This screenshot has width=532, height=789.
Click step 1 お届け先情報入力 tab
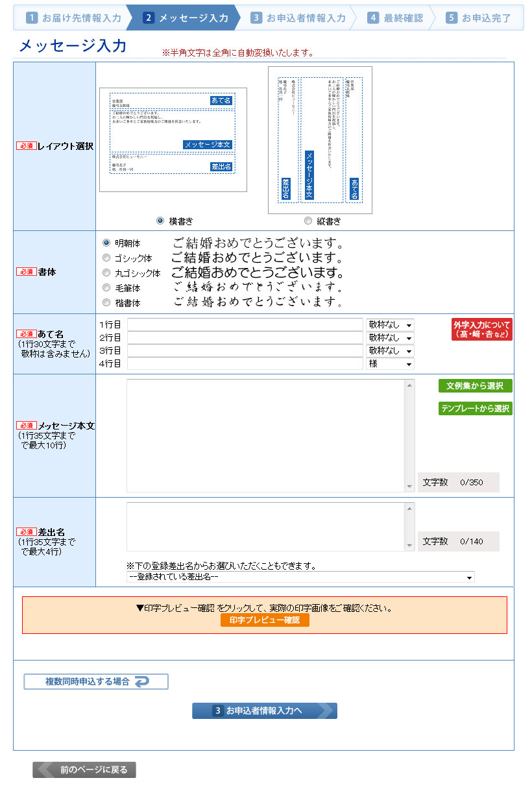tap(73, 18)
